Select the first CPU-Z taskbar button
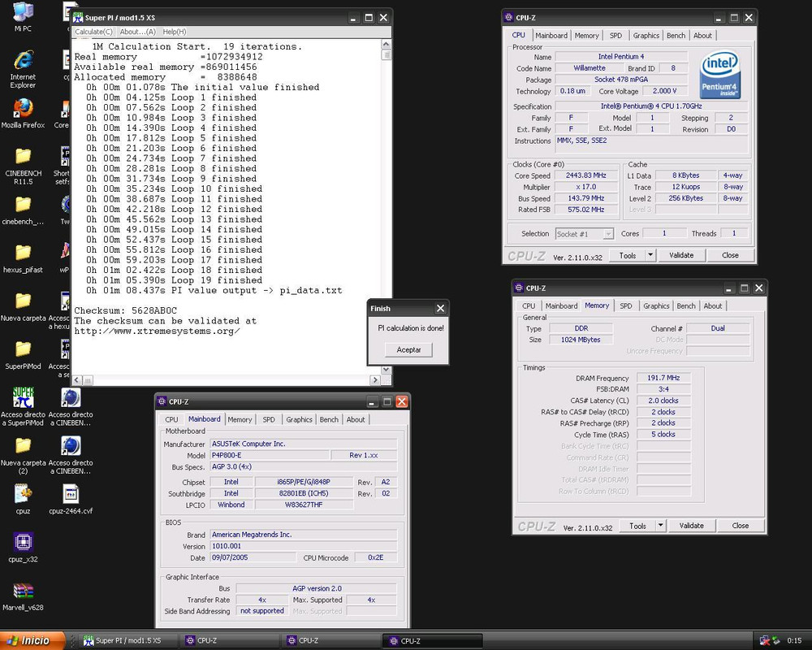 pos(229,641)
